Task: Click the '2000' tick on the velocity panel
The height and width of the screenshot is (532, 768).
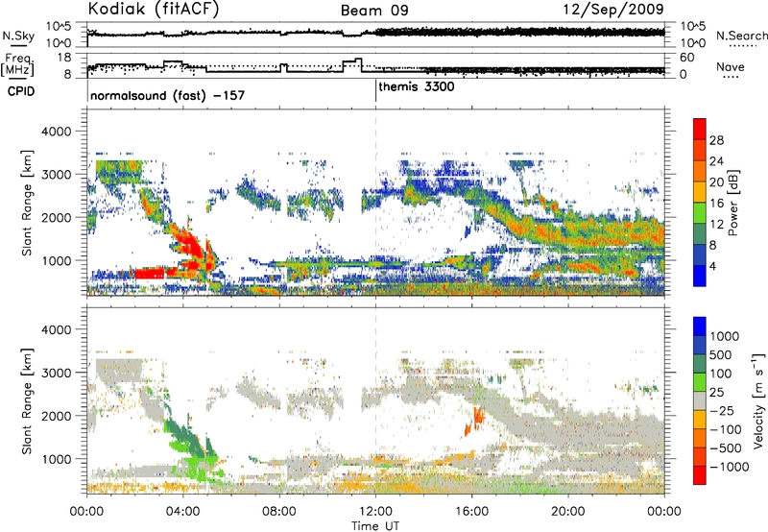Action: click(56, 416)
